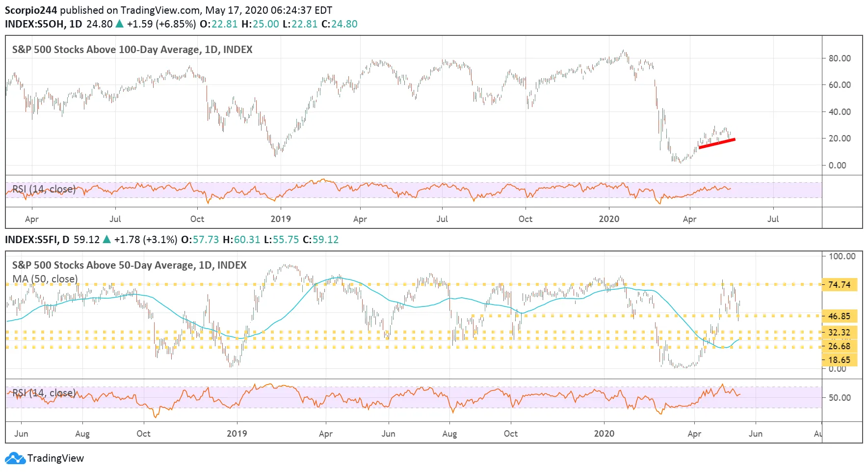Click the upper chart 'O:22.81' open value
This screenshot has height=473, width=868.
pos(219,24)
